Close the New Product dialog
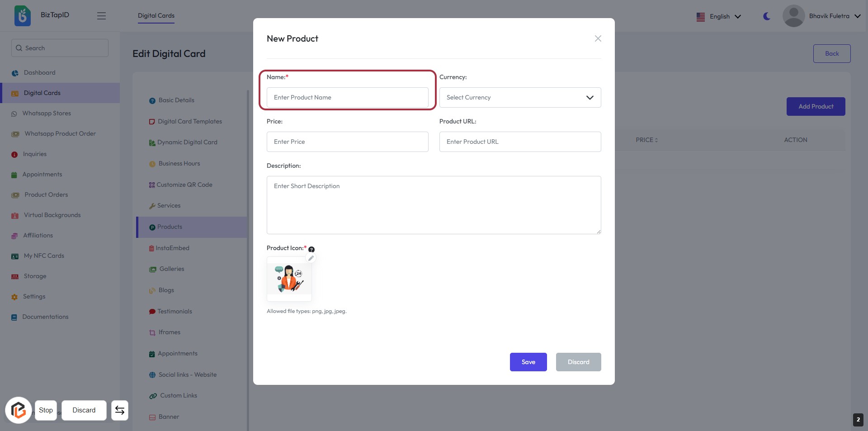This screenshot has width=868, height=431. click(598, 38)
